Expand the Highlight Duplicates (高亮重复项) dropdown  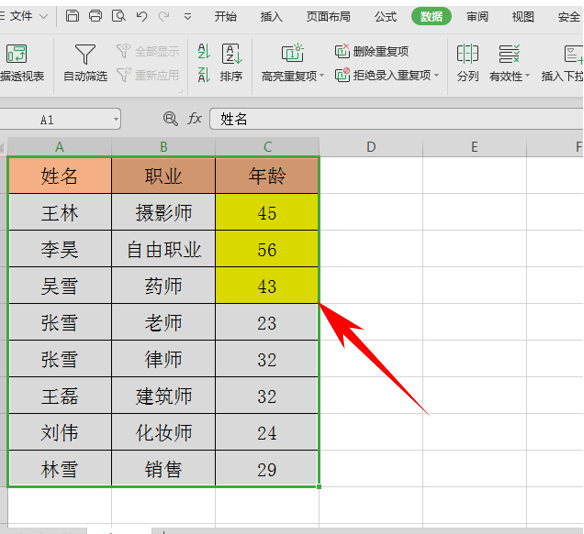point(322,76)
